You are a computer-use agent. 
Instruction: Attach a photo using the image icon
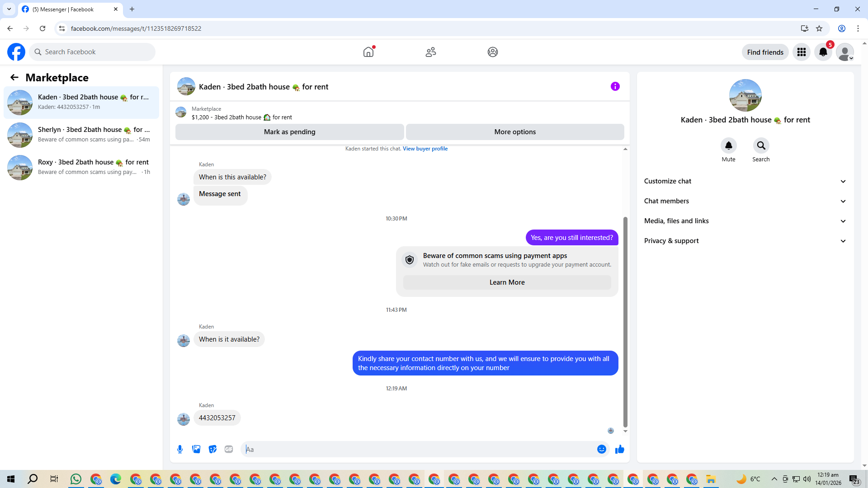pyautogui.click(x=196, y=449)
